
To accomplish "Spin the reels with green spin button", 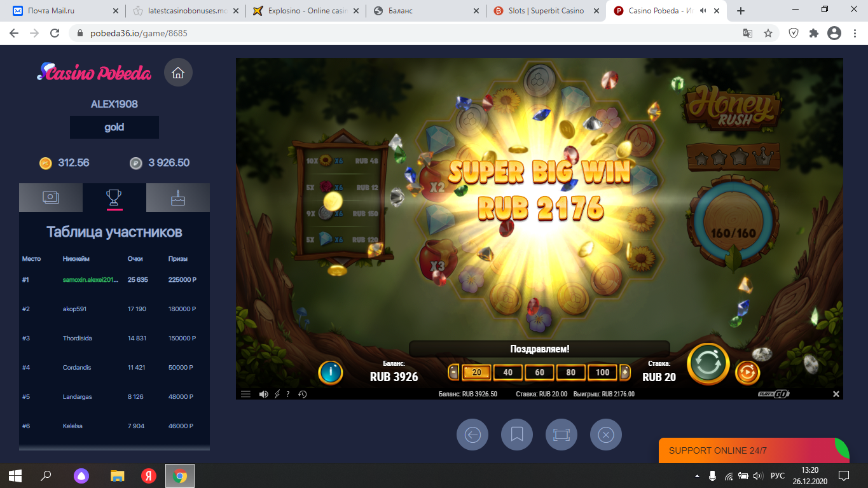I will 708,364.
